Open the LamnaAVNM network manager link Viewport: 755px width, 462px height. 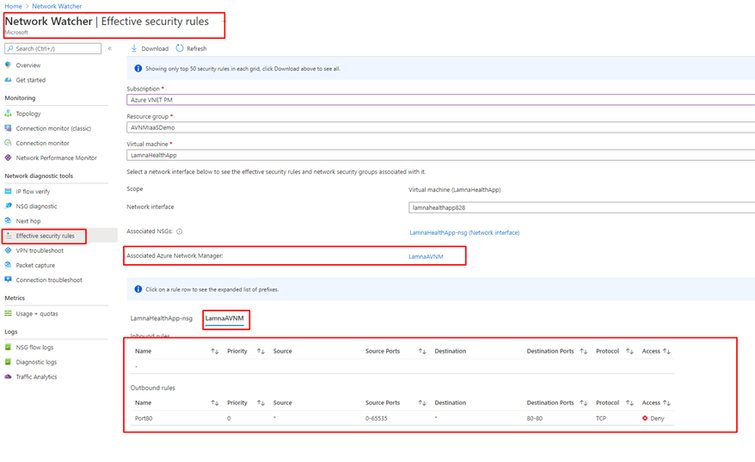pos(426,257)
